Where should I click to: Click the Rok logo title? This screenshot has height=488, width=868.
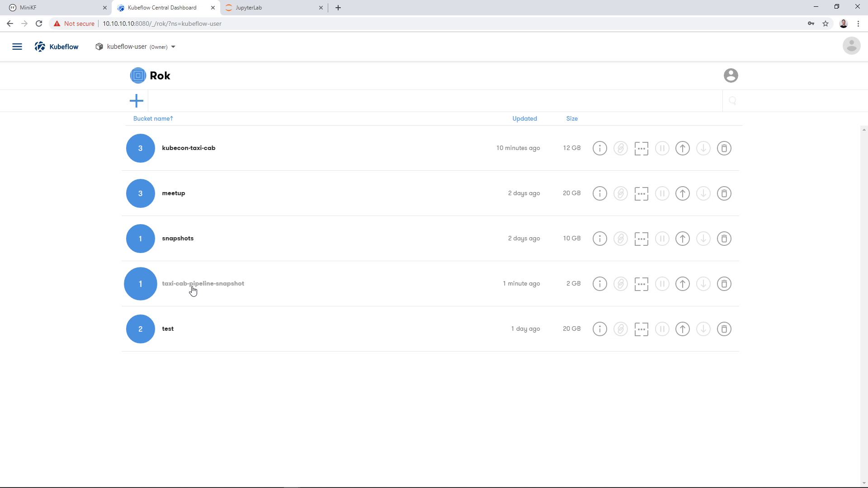tap(150, 75)
